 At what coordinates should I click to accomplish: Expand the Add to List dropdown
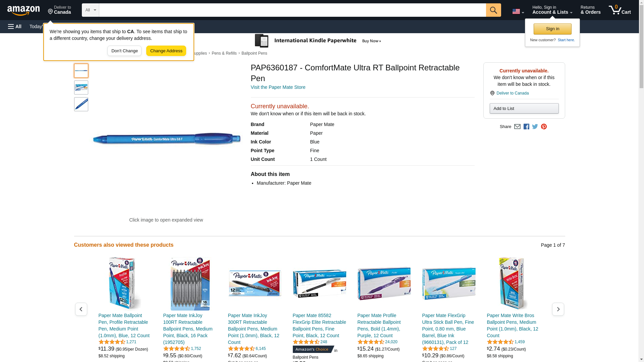[x=524, y=109]
